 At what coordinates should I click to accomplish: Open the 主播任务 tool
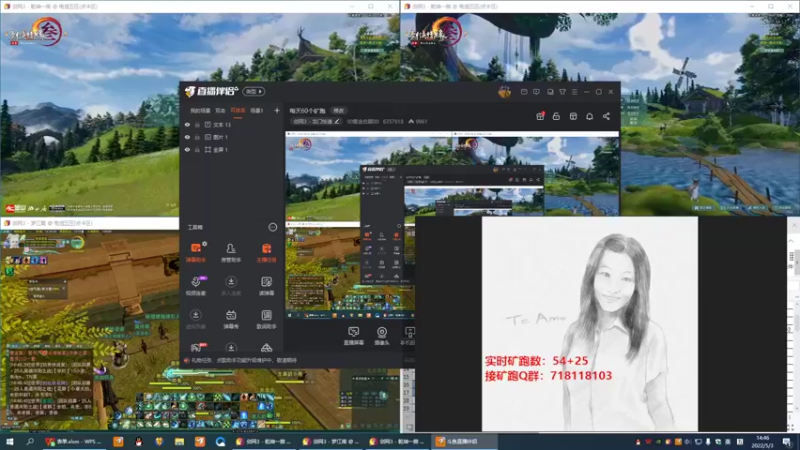click(x=266, y=252)
